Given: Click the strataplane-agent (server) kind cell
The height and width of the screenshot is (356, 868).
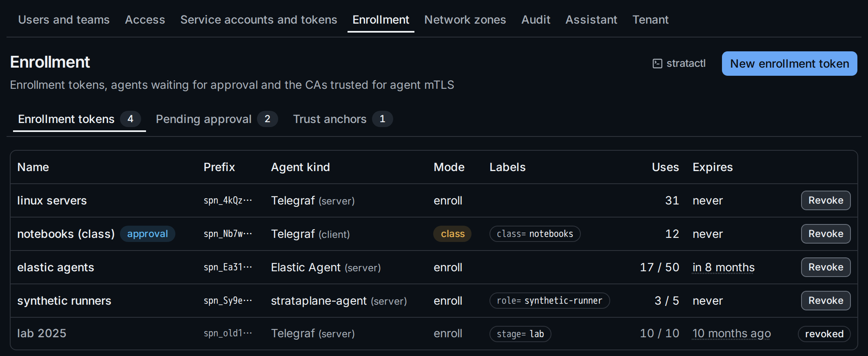Looking at the screenshot, I should (339, 301).
